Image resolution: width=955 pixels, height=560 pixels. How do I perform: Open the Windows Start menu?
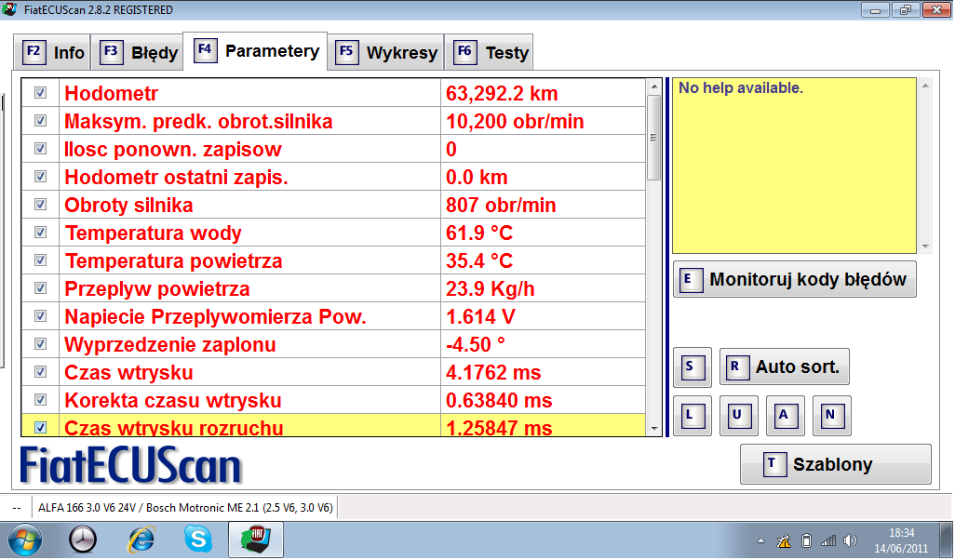25,540
